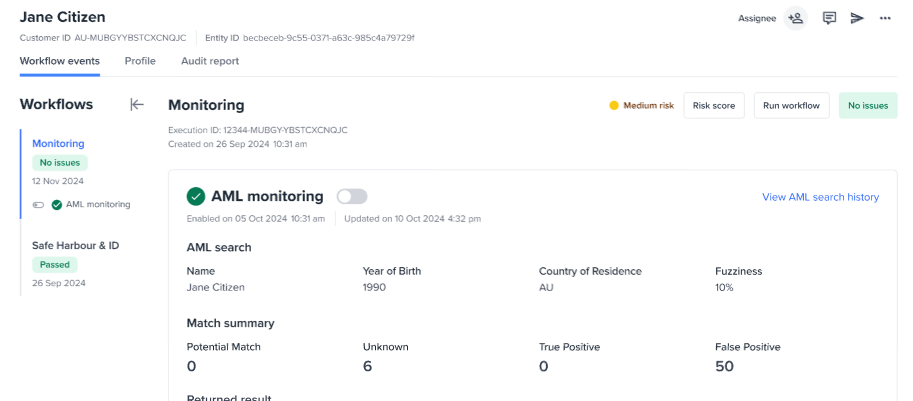Viewport: 913px width, 401px height.
Task: Click the green check beside AML monitoring heading
Action: pos(196,197)
